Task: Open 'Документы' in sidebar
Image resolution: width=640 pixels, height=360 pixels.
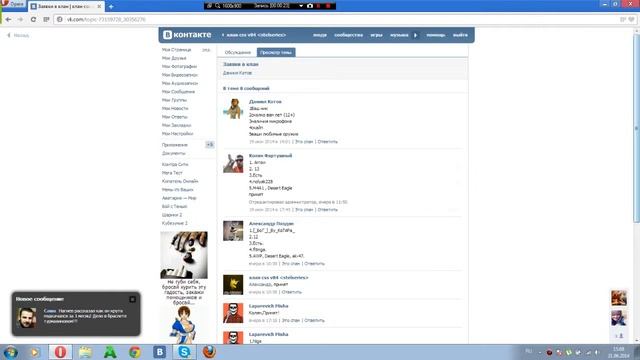Action: 173,153
